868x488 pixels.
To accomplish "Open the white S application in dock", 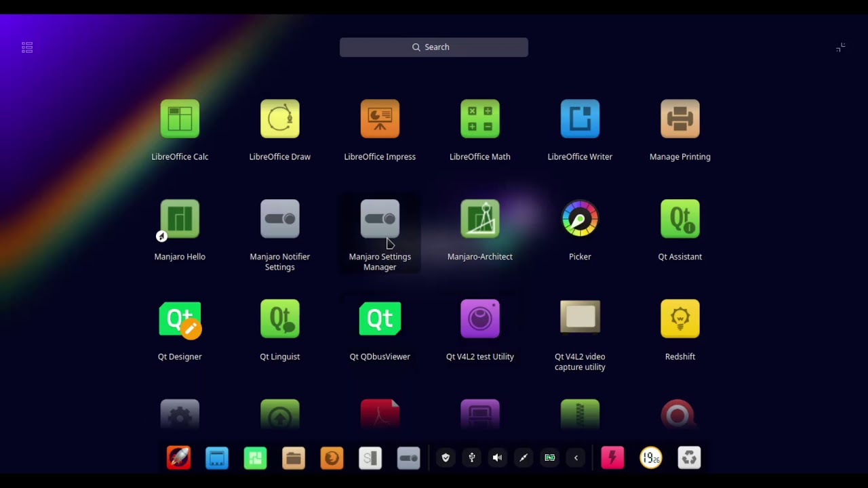I will point(370,457).
